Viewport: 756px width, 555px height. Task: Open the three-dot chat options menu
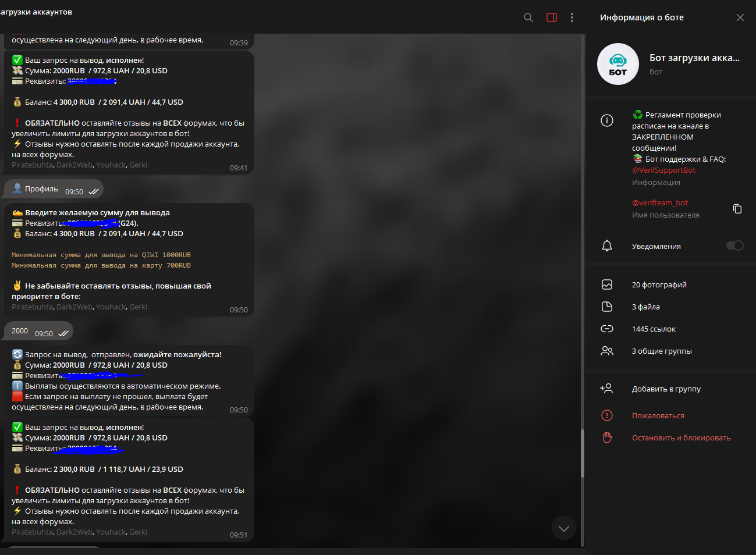tap(572, 17)
